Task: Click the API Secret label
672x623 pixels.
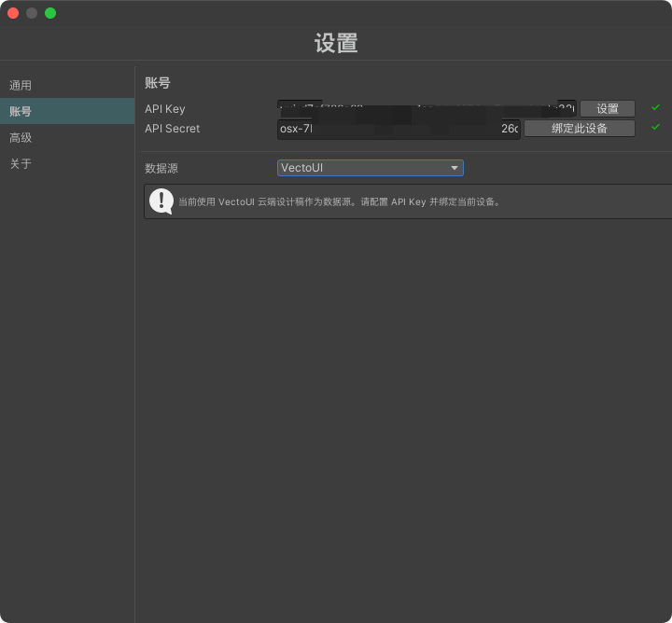Action: (x=173, y=129)
